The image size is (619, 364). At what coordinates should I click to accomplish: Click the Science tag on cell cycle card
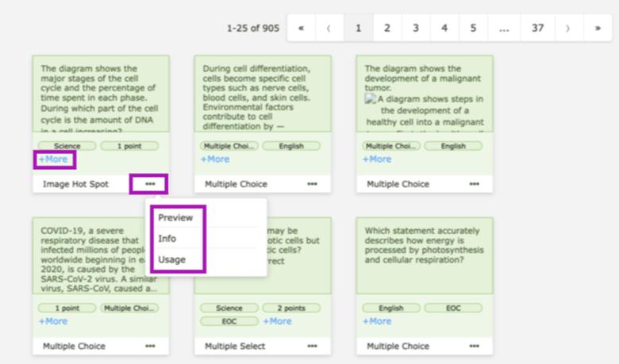[67, 146]
